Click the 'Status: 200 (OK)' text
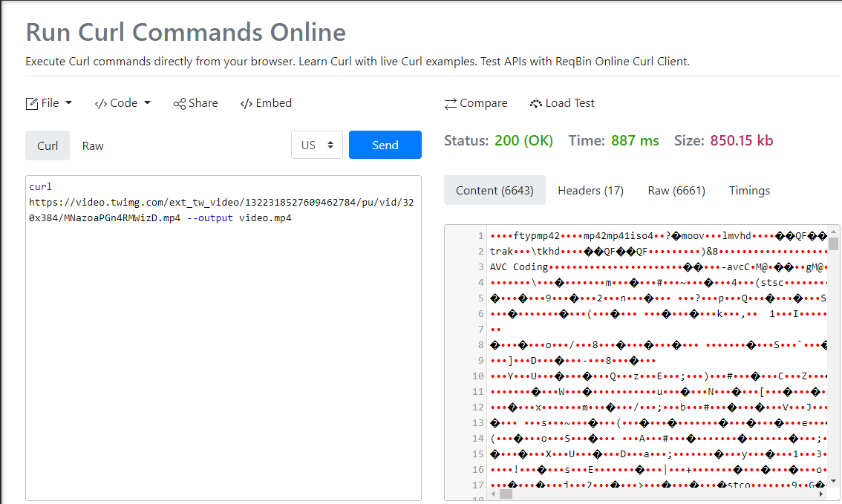Screen dimensions: 842x504 tap(498, 140)
